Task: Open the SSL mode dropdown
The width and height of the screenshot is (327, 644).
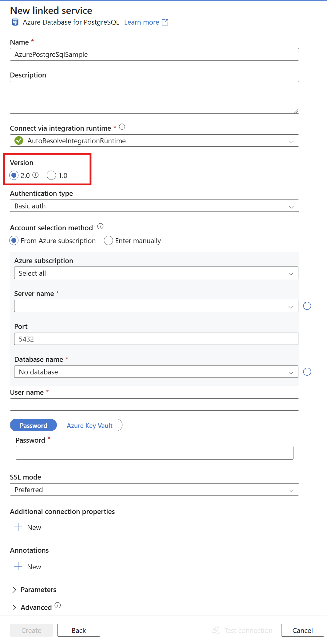Action: pos(154,490)
